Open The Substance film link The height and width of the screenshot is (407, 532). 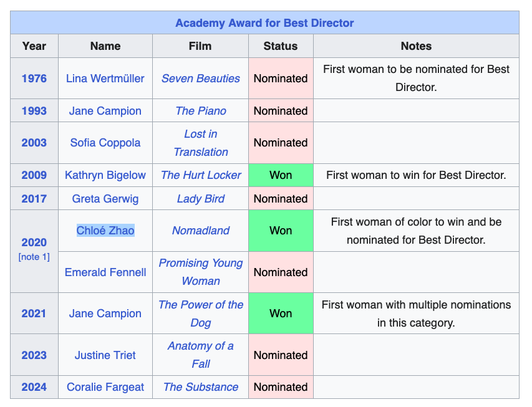coord(200,387)
